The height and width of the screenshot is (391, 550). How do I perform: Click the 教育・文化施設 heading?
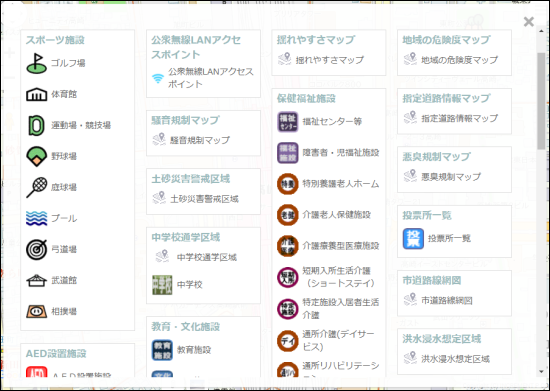pos(186,327)
